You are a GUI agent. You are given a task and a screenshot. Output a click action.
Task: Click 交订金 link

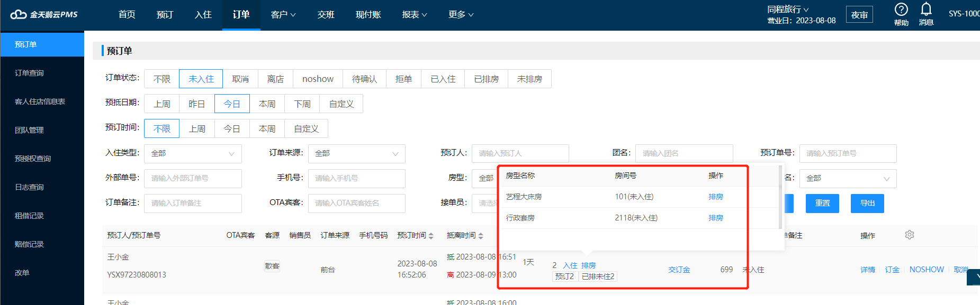pyautogui.click(x=679, y=270)
